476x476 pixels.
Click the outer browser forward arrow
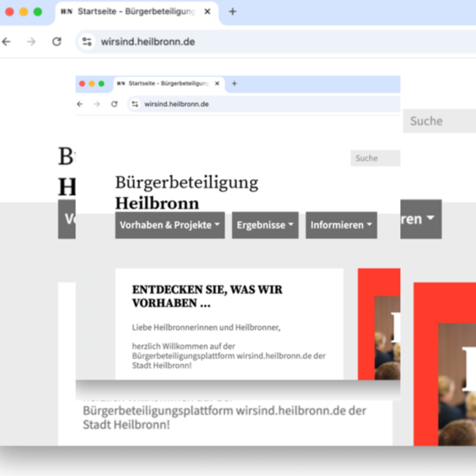(31, 42)
